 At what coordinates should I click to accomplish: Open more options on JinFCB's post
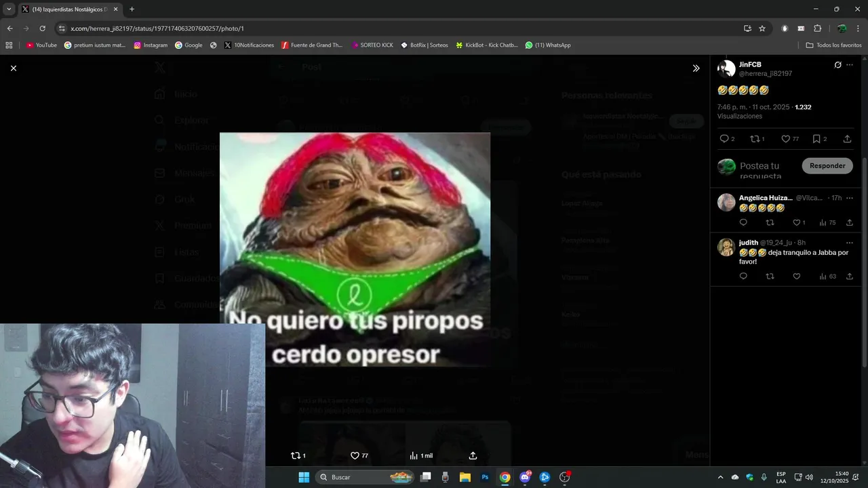(x=850, y=65)
